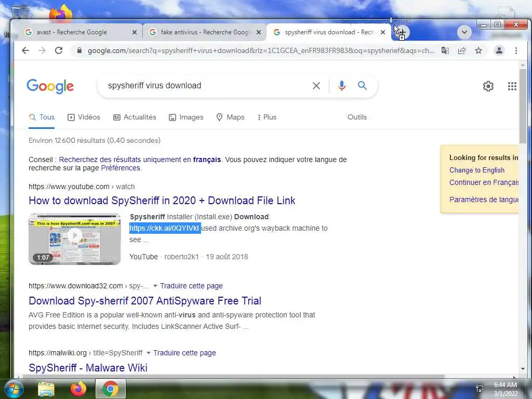
Task: Select Chrome in the taskbar
Action: tap(111, 389)
